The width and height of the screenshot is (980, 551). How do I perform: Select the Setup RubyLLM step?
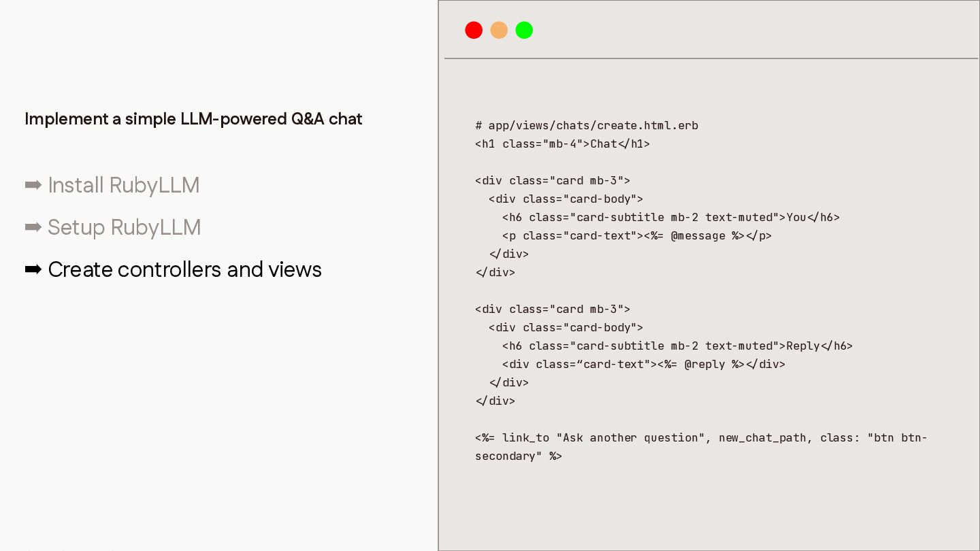pyautogui.click(x=125, y=227)
